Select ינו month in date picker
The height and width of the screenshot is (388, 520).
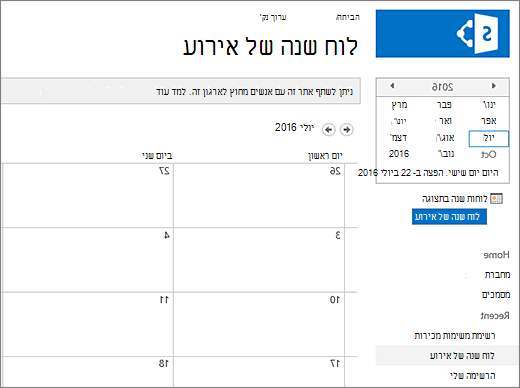pos(489,105)
